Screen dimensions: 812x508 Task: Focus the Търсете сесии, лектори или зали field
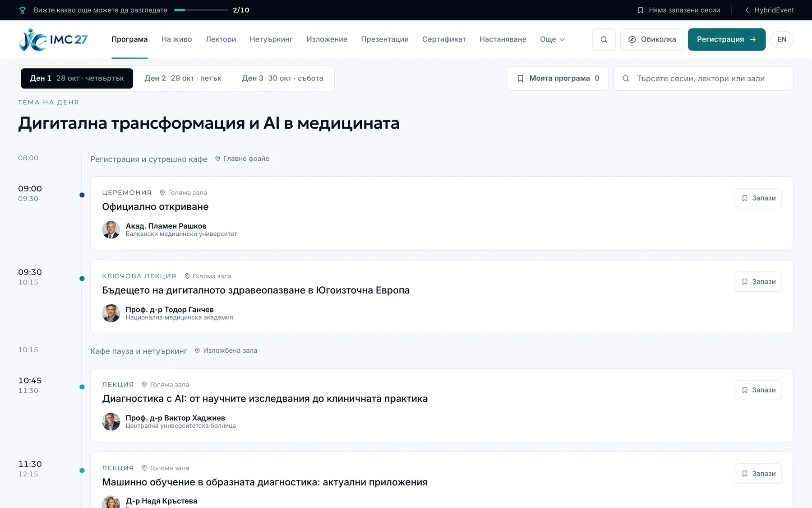click(703, 79)
